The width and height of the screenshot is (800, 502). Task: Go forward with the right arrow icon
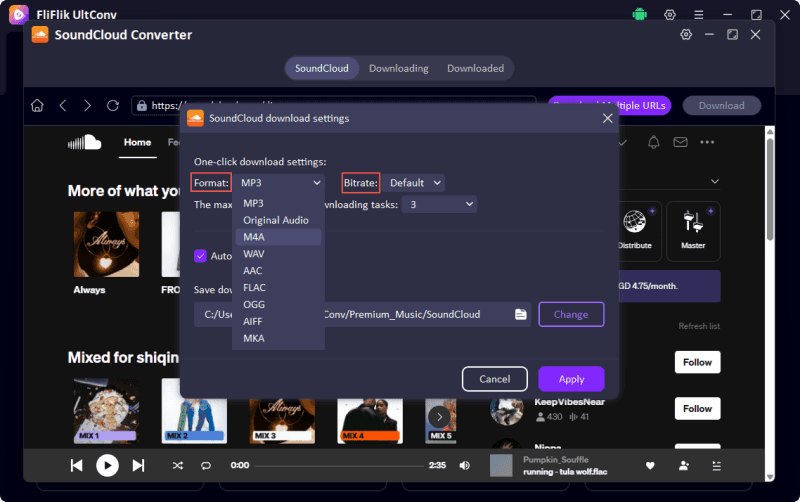click(x=87, y=106)
